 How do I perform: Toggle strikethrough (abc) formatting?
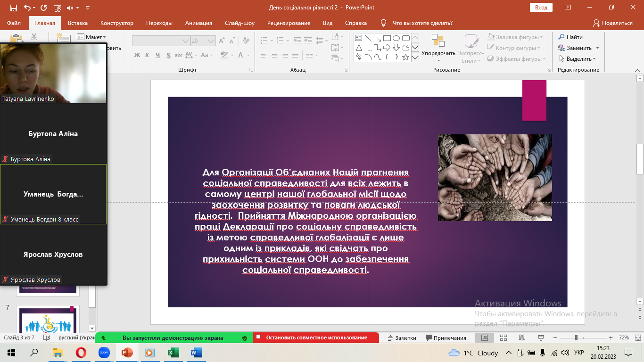(x=179, y=55)
